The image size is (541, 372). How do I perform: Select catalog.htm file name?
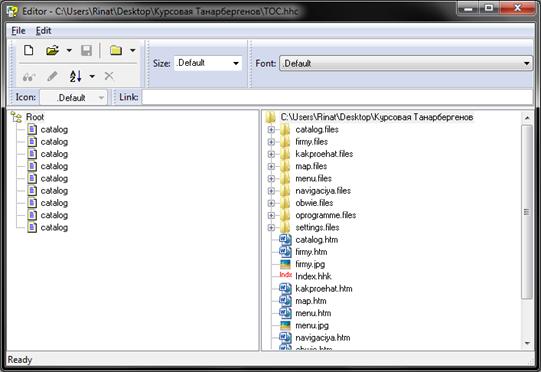click(x=317, y=240)
